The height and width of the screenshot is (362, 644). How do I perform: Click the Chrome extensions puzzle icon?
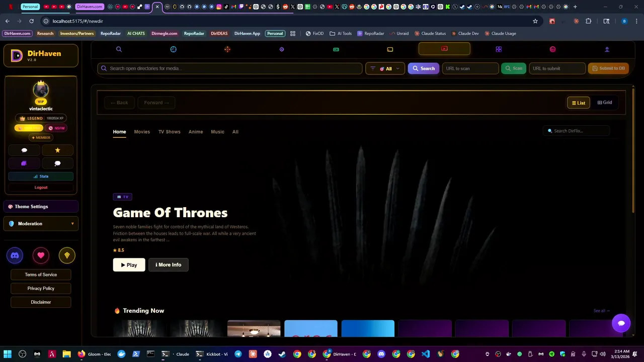pyautogui.click(x=588, y=21)
